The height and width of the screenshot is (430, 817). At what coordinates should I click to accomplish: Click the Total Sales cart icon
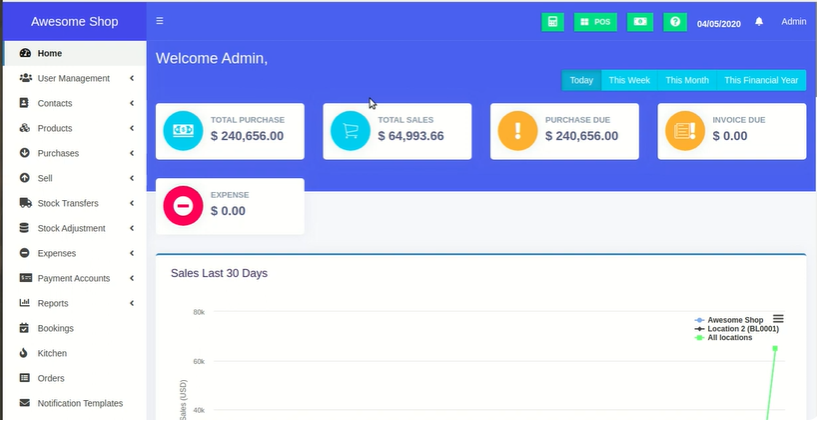[x=350, y=130]
